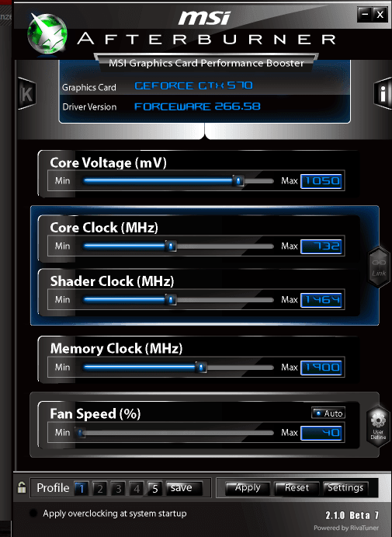The height and width of the screenshot is (537, 392).
Task: Open the information i side button
Action: coord(383,93)
